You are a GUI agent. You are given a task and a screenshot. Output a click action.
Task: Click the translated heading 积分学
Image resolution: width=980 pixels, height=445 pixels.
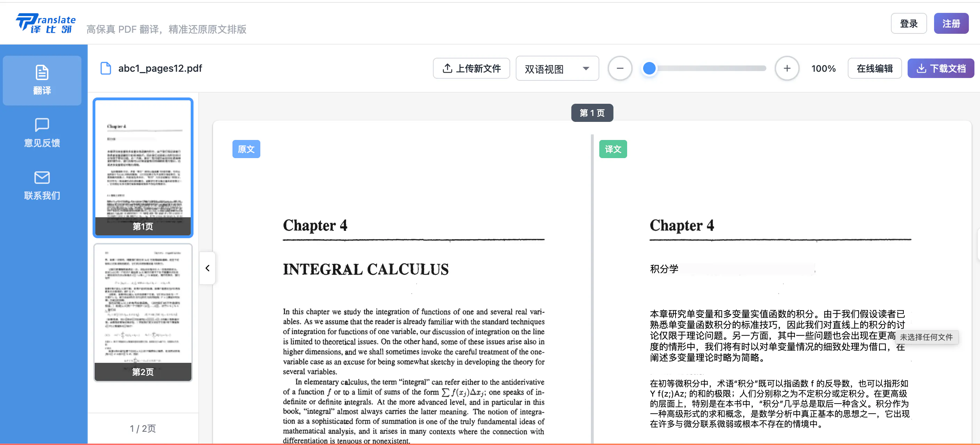(x=664, y=269)
